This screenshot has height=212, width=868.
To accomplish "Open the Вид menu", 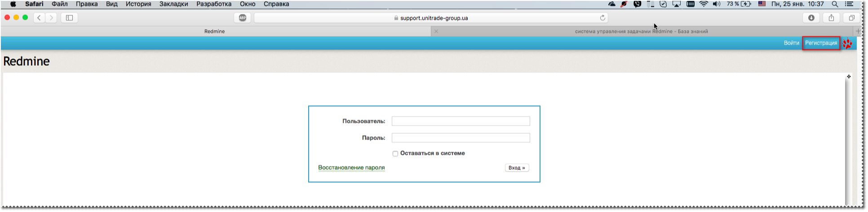I will click(x=112, y=4).
